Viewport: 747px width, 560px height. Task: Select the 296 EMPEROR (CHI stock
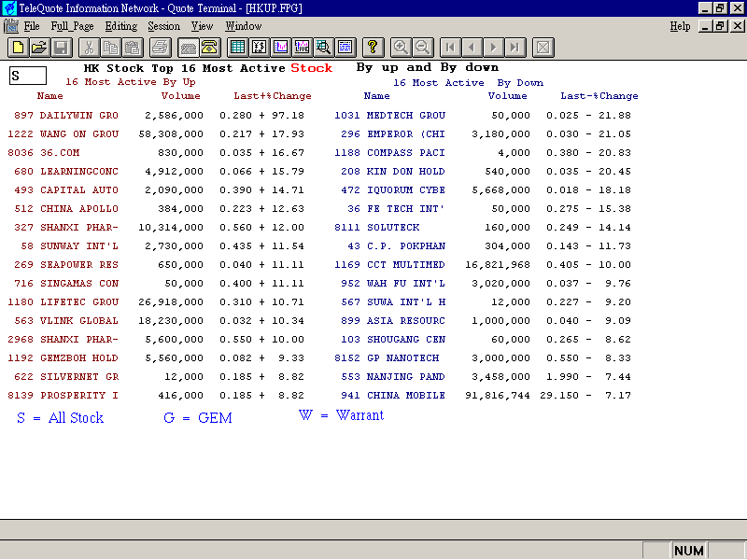(x=486, y=133)
